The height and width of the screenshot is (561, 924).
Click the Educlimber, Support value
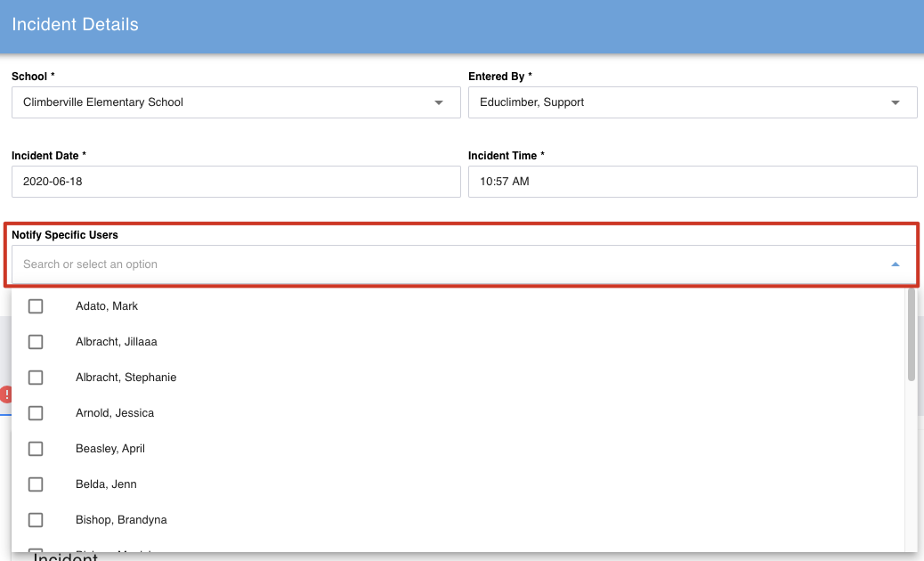[x=531, y=102]
